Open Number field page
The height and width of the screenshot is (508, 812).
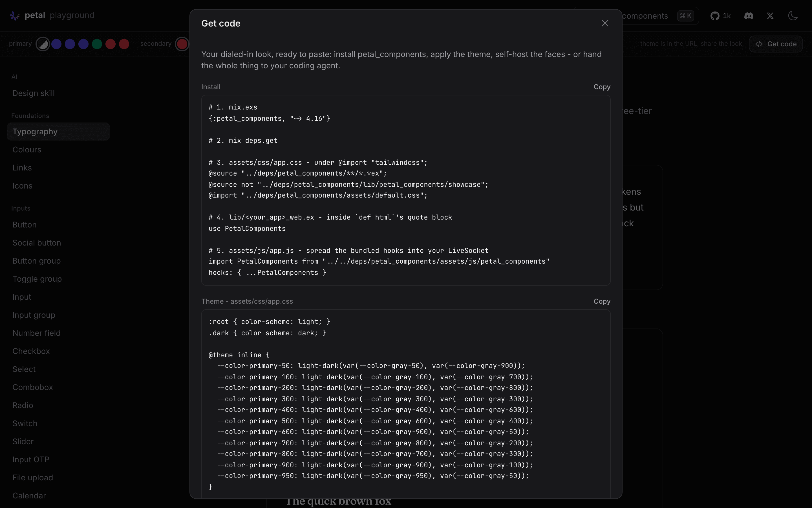[58, 333]
